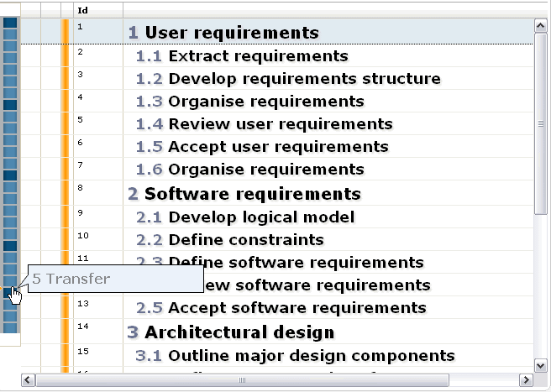The width and height of the screenshot is (551, 392).
Task: Click the horizontal scrollbar right arrow
Action: pos(526,380)
